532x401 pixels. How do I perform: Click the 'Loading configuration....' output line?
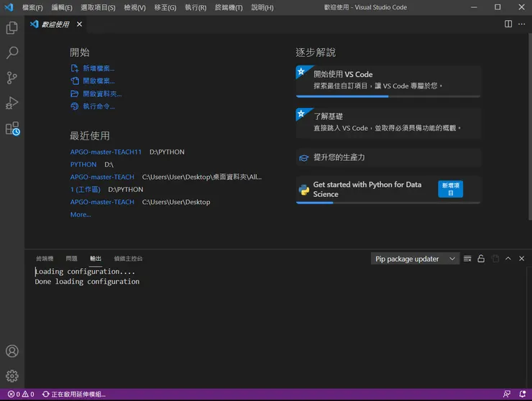pos(85,272)
